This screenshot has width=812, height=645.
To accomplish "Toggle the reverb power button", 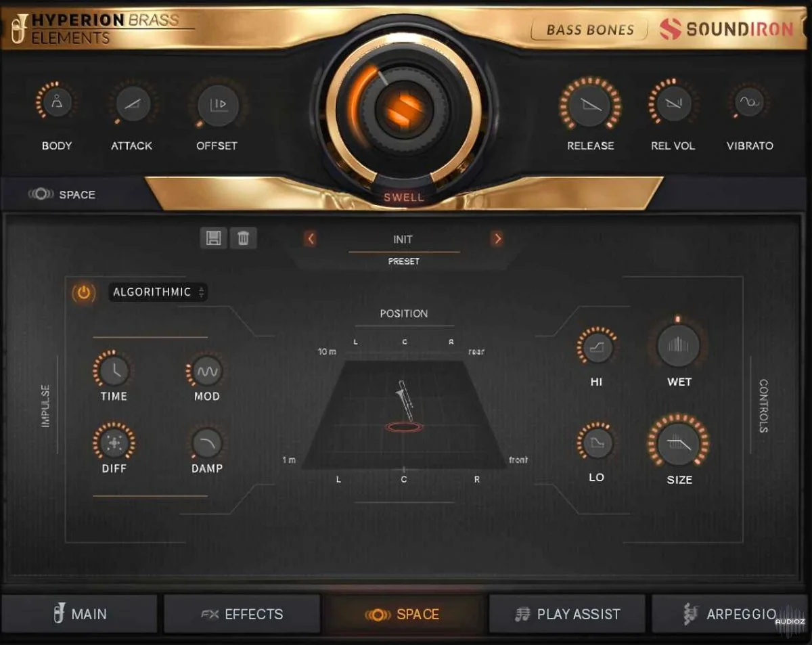I will coord(83,292).
